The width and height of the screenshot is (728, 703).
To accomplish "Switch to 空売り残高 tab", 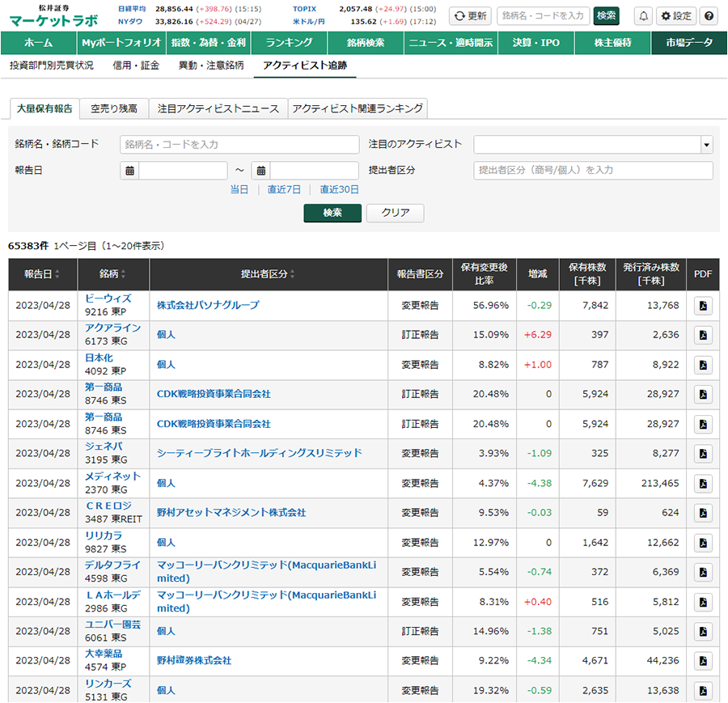I will 114,108.
